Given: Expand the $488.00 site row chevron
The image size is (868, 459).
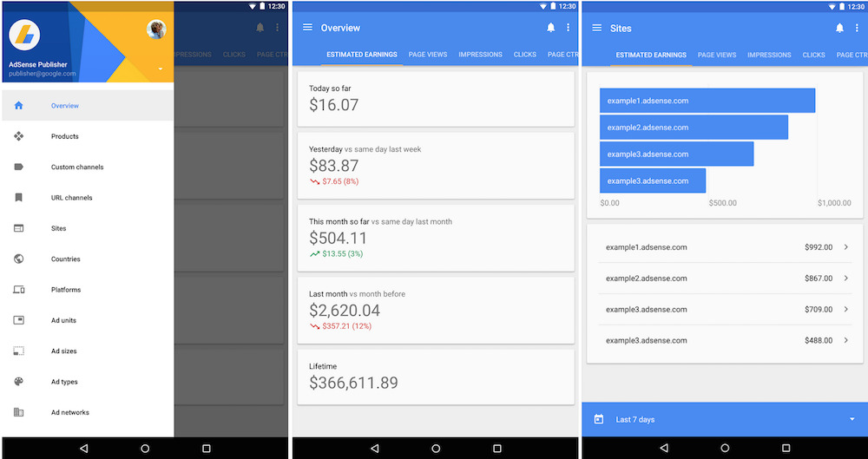Looking at the screenshot, I should [846, 340].
